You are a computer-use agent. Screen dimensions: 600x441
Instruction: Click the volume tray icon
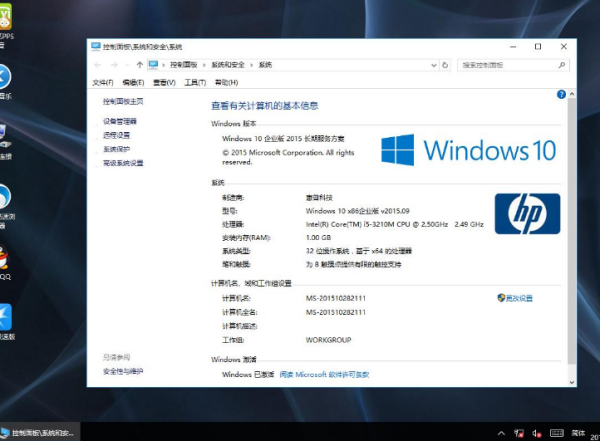pos(537,433)
